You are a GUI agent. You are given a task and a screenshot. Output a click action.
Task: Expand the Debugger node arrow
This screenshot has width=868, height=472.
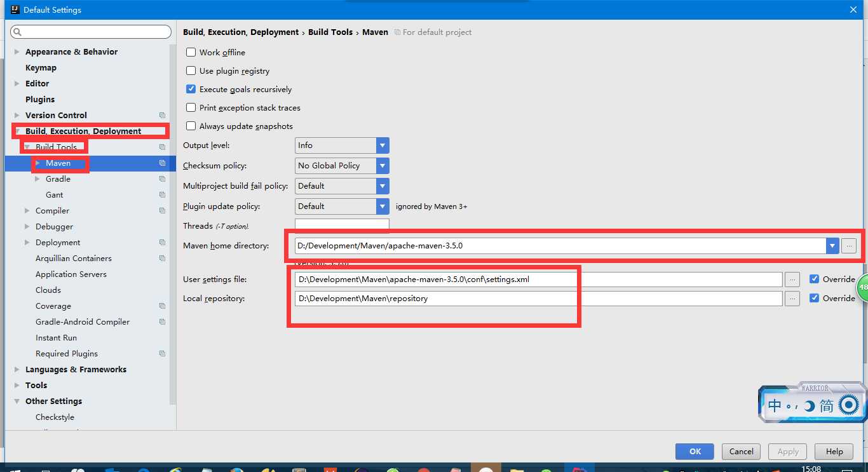tap(27, 226)
